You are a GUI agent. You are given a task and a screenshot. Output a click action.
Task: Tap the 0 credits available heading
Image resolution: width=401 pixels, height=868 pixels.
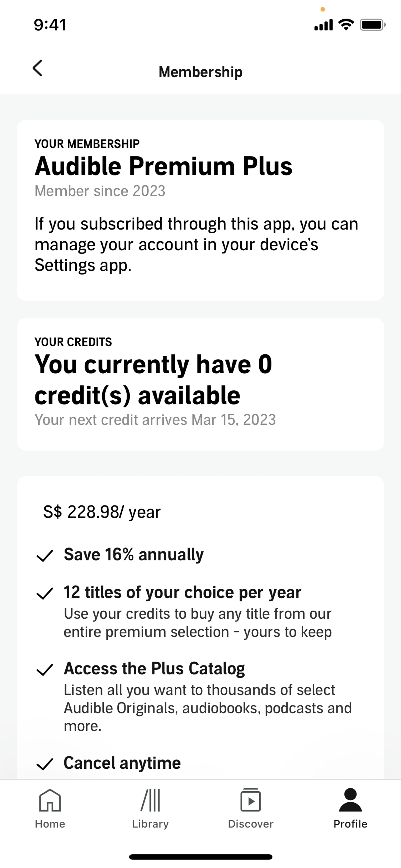153,379
